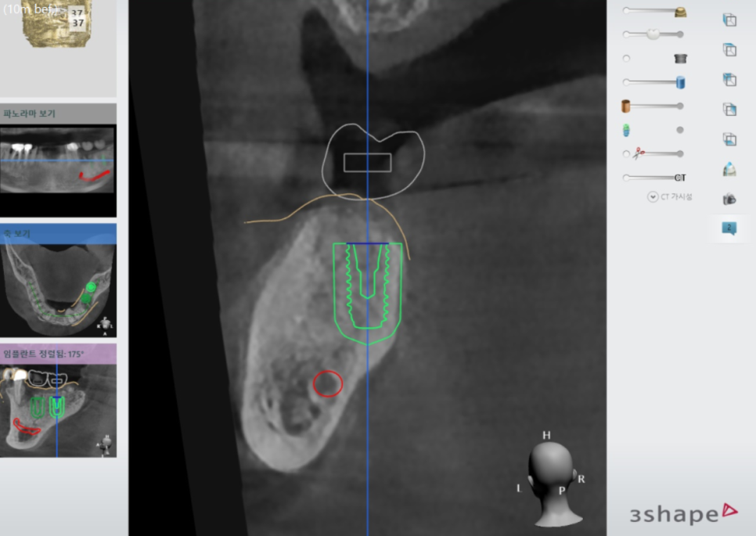This screenshot has height=536, width=756.
Task: Expand the CT 가시성 options
Action: tap(653, 197)
